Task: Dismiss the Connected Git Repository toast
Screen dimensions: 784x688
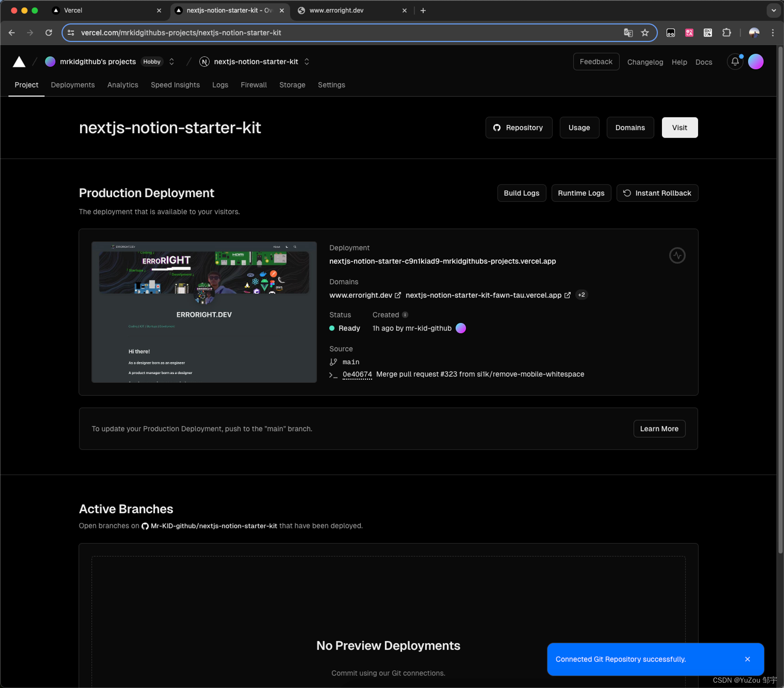Action: coord(747,659)
